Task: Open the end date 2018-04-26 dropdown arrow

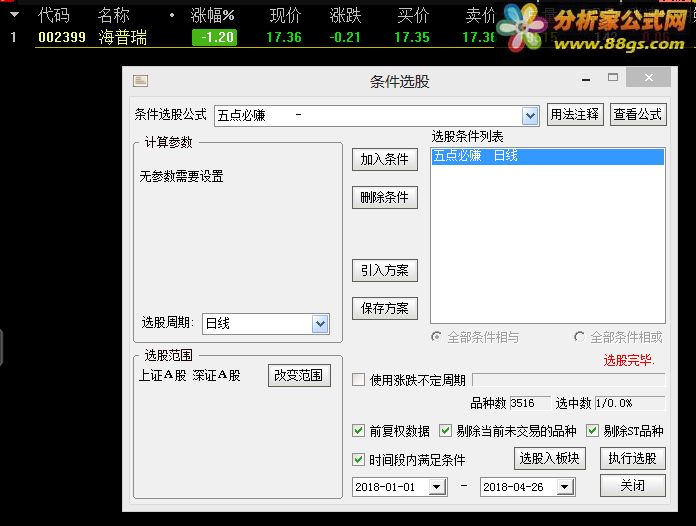Action: pos(565,487)
